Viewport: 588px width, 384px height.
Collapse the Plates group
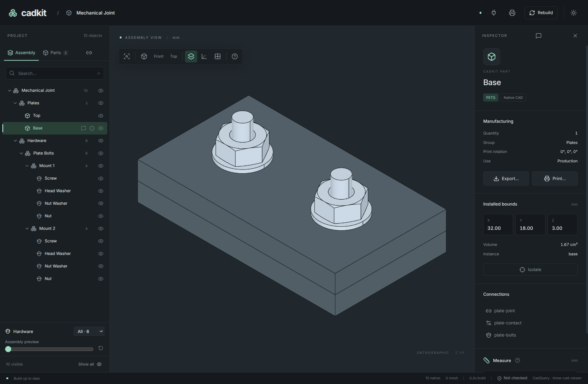(15, 103)
